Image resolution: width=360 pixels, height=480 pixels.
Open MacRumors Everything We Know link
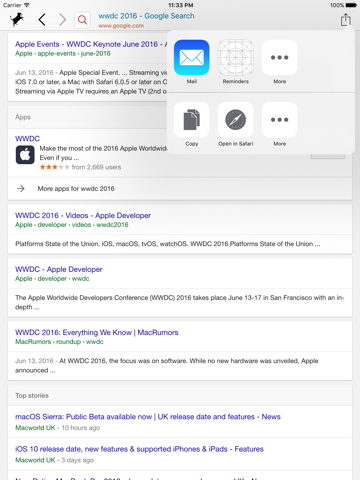[x=97, y=333]
